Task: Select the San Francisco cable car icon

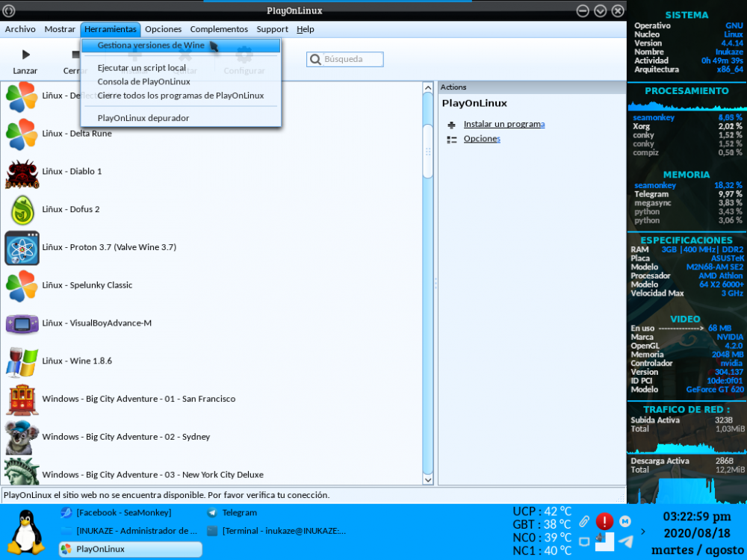Action: point(22,399)
